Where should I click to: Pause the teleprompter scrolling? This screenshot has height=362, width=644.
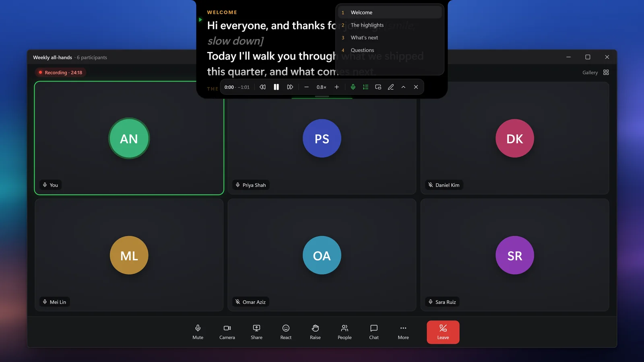point(276,87)
